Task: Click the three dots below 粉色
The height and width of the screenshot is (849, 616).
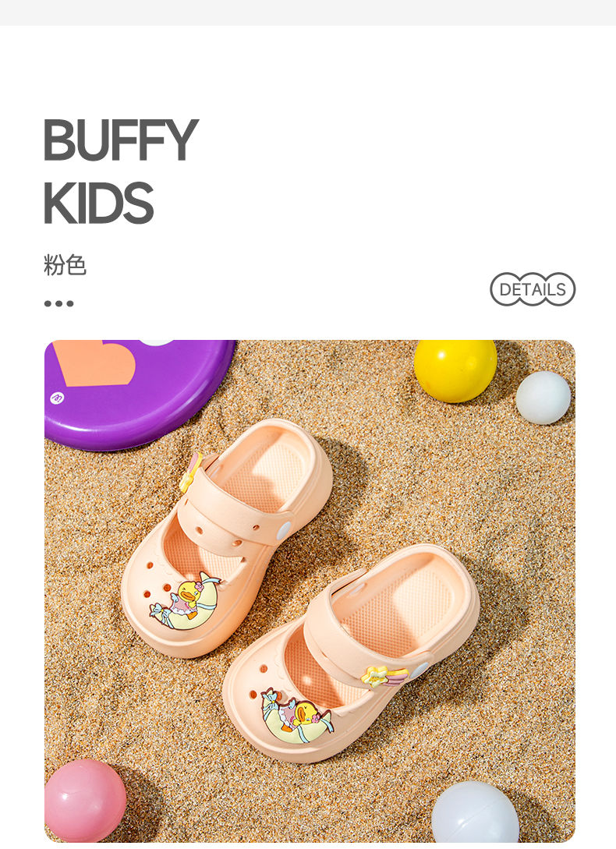Action: (58, 303)
